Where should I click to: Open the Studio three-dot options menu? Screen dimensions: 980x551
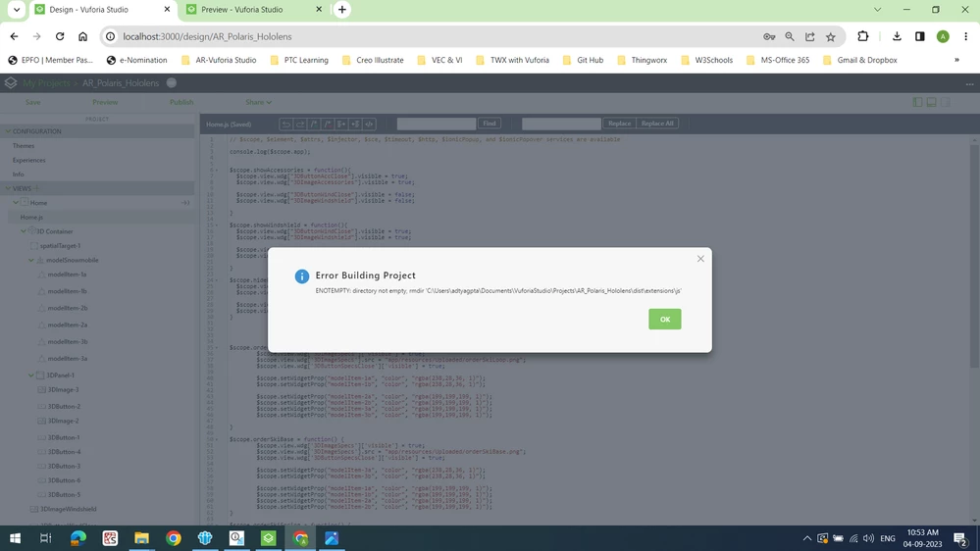pos(969,83)
